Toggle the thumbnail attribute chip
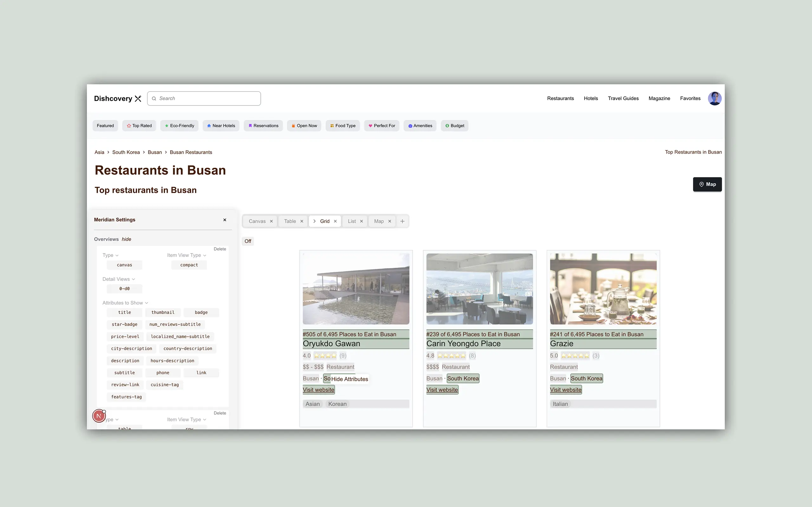812x507 pixels. tap(163, 312)
